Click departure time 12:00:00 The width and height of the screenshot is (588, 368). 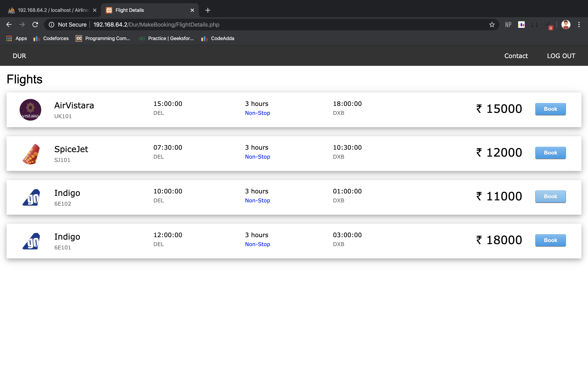[x=168, y=235]
